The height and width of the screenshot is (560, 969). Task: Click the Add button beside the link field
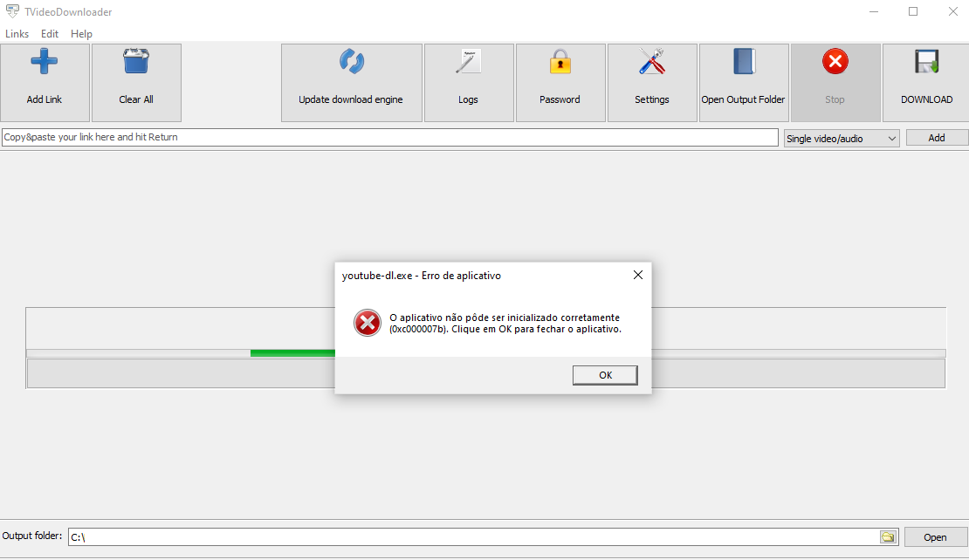pos(936,138)
